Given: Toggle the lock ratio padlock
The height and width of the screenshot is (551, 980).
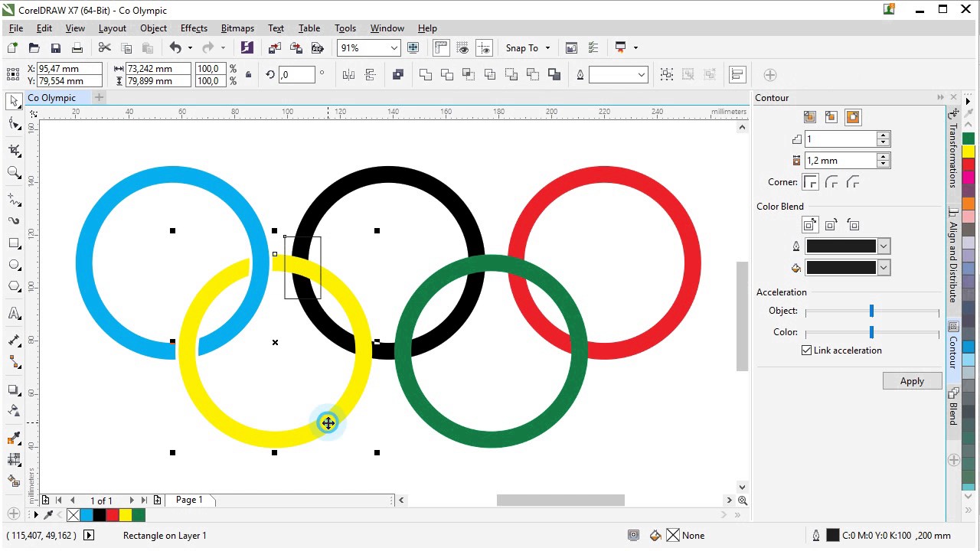Looking at the screenshot, I should [248, 74].
